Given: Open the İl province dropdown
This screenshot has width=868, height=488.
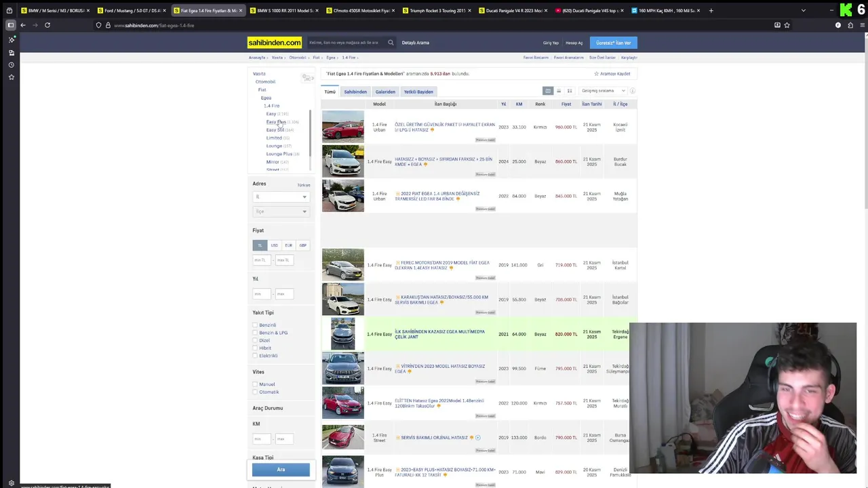Looking at the screenshot, I should click(281, 197).
